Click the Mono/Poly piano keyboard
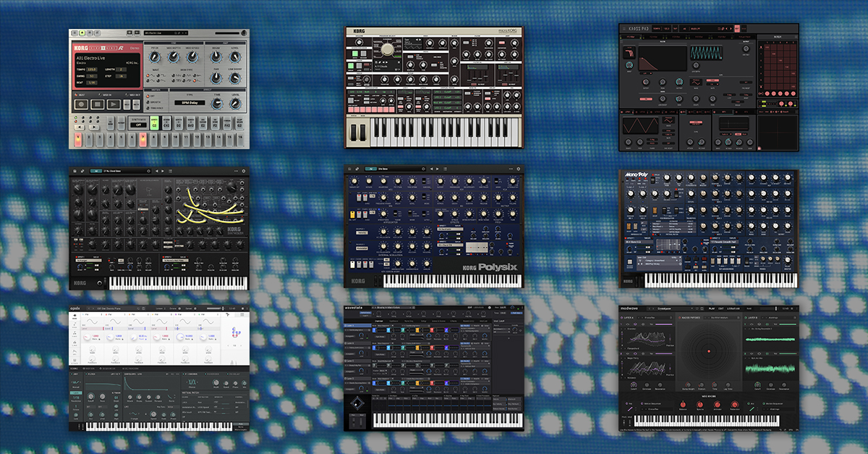The height and width of the screenshot is (454, 868). pos(722,279)
